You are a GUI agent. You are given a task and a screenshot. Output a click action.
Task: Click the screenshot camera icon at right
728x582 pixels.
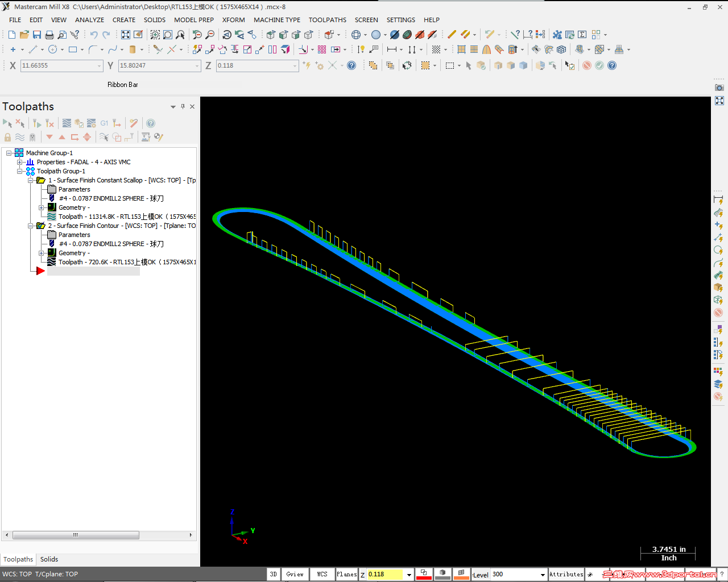(719, 88)
